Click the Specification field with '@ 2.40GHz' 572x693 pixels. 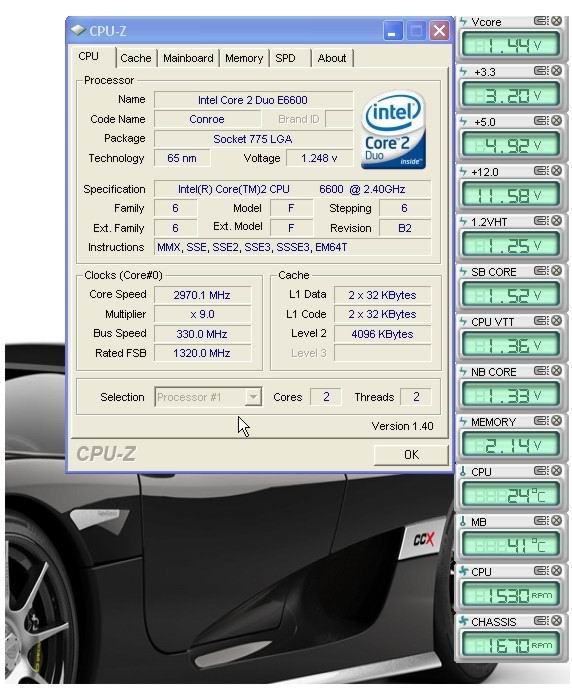pyautogui.click(x=292, y=189)
